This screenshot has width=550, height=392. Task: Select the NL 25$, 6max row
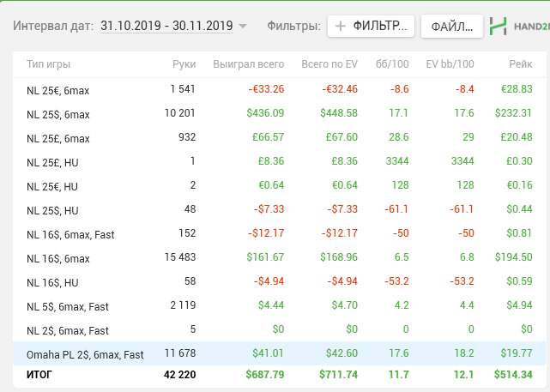click(x=58, y=113)
